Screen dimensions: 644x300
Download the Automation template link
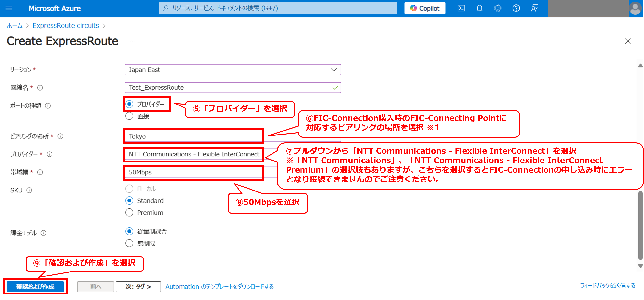[219, 286]
